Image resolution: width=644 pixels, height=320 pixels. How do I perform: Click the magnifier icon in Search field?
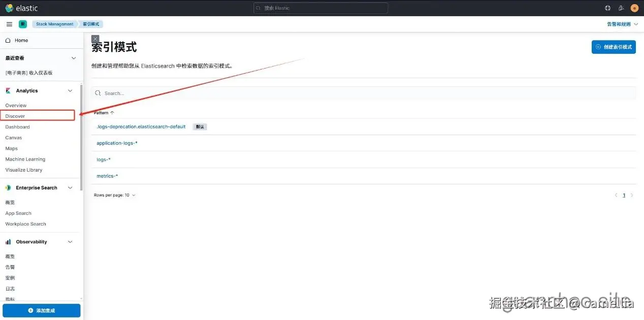click(98, 93)
